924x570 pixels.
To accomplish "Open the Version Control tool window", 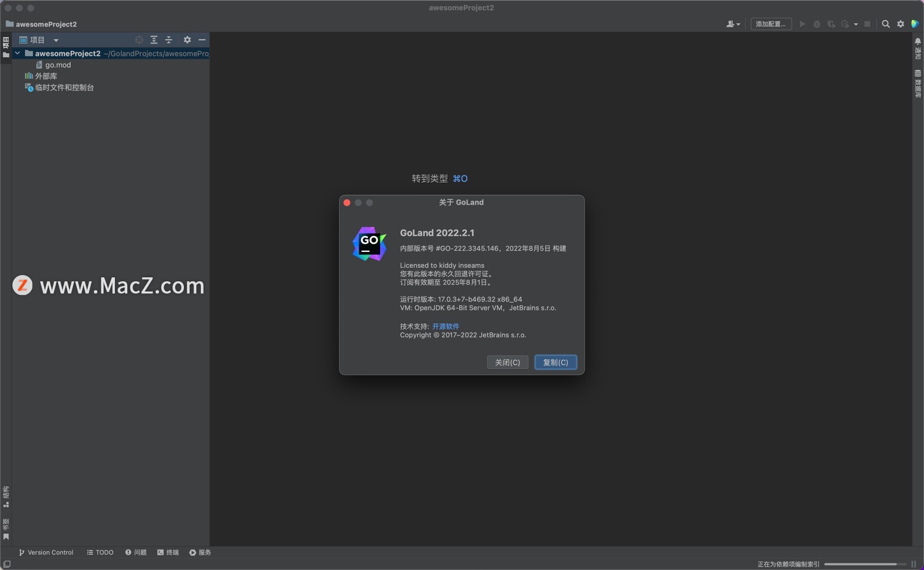I will [46, 552].
